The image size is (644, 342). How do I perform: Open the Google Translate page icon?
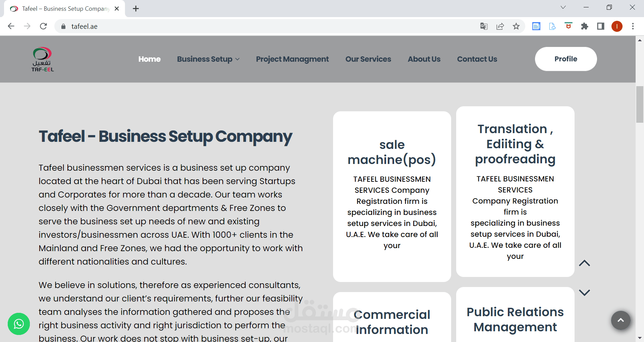click(x=484, y=26)
